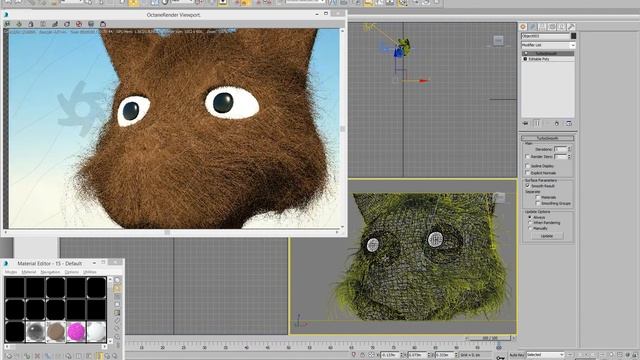Check Separate by Smoothing Groups

pyautogui.click(x=538, y=203)
